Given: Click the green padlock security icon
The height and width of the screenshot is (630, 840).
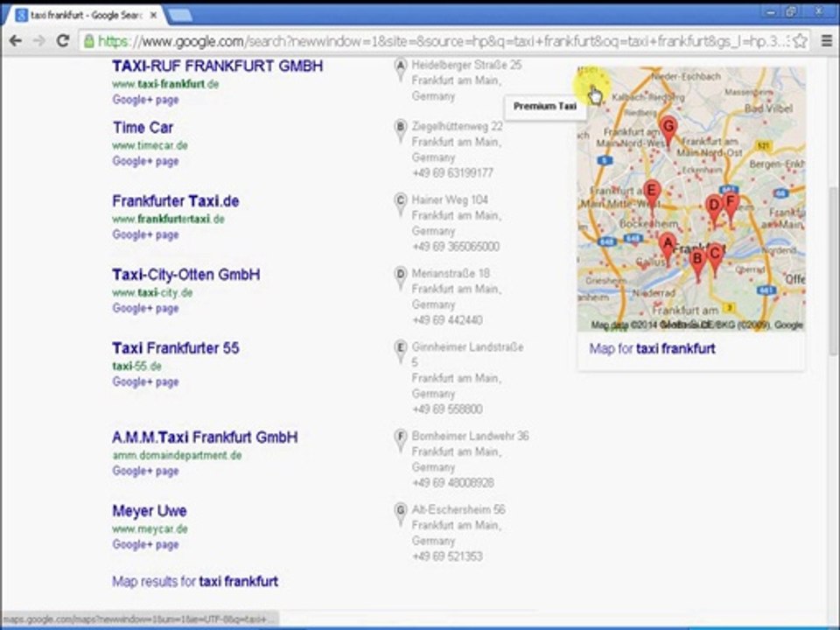Looking at the screenshot, I should (89, 41).
